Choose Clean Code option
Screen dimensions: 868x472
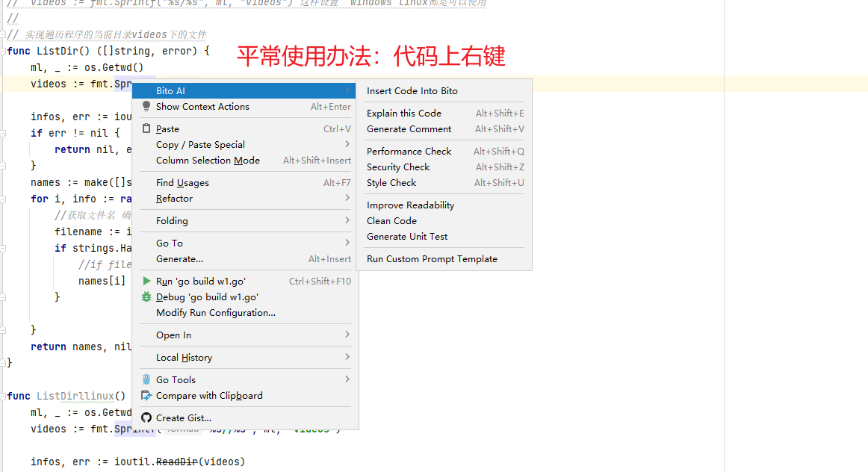point(444,220)
